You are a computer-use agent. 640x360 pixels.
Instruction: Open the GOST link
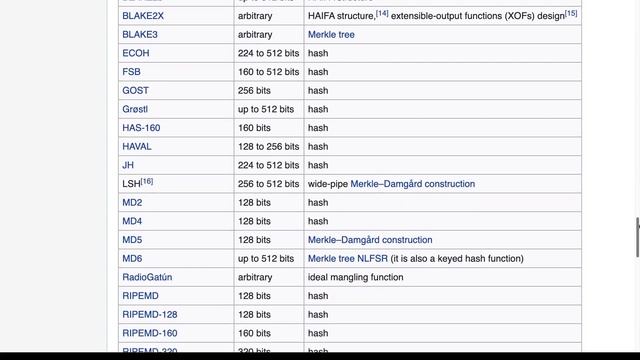[136, 91]
